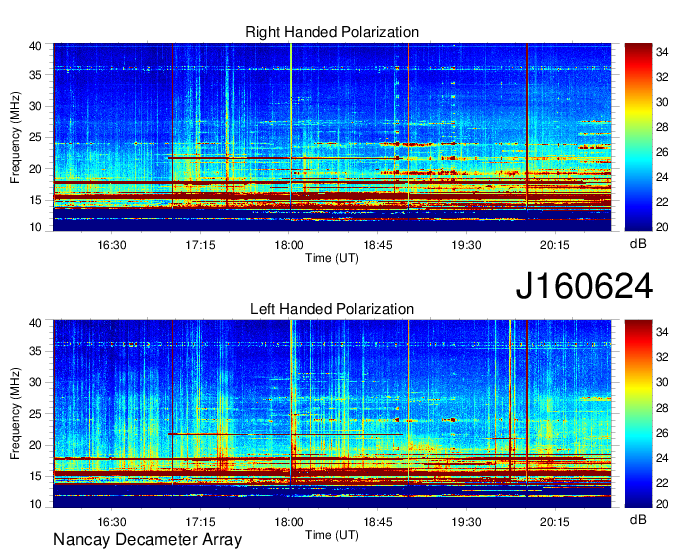The width and height of the screenshot is (680, 552).
Task: Click the 24 value on the lower color bar
Action: pyautogui.click(x=662, y=458)
